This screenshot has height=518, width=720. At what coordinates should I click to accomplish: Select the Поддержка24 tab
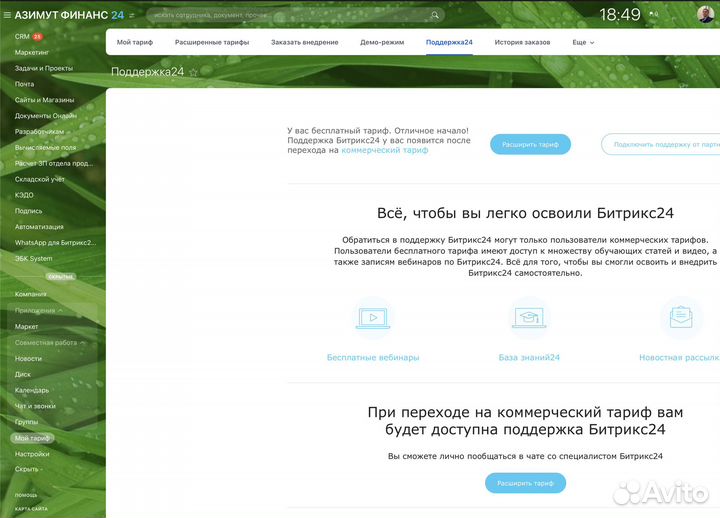pos(449,42)
